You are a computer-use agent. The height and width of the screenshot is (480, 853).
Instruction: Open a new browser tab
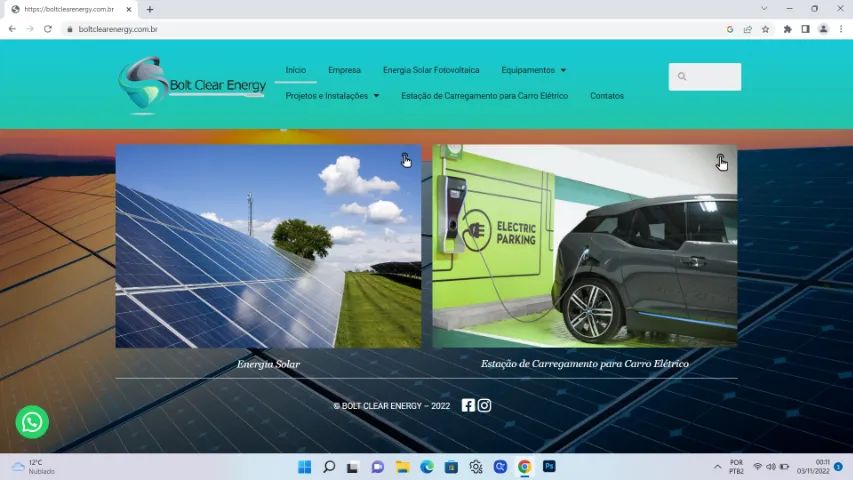150,9
